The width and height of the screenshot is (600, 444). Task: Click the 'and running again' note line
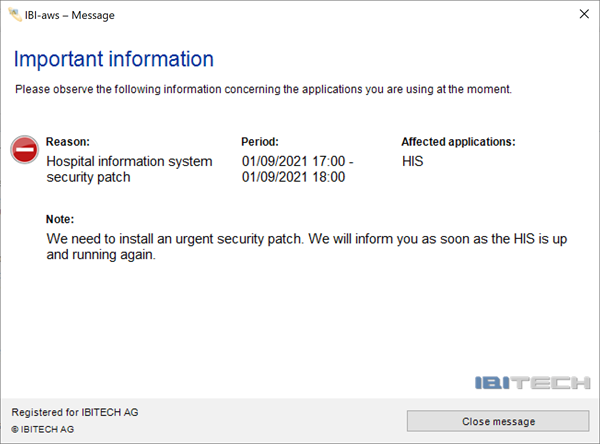point(101,255)
